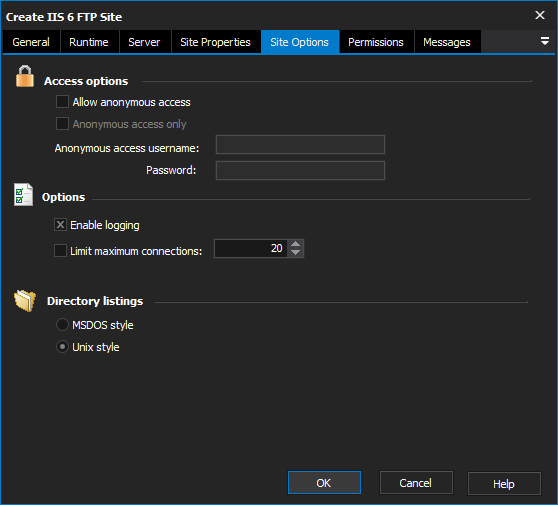558x505 pixels.
Task: Click the Cancel button
Action: [416, 483]
